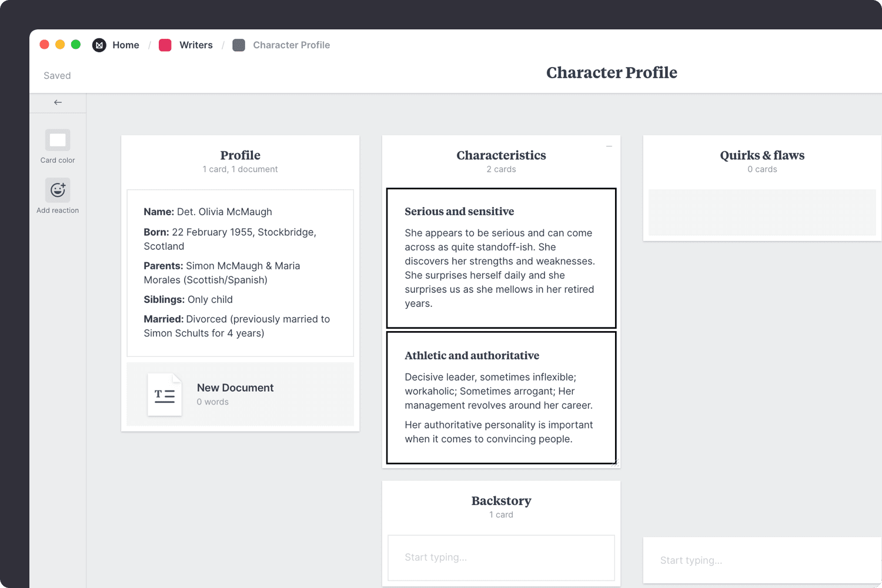Click the pink Writers project icon

coord(165,45)
